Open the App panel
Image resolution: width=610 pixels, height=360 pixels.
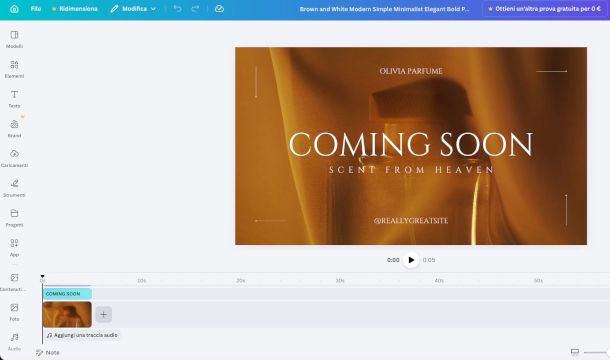[14, 248]
